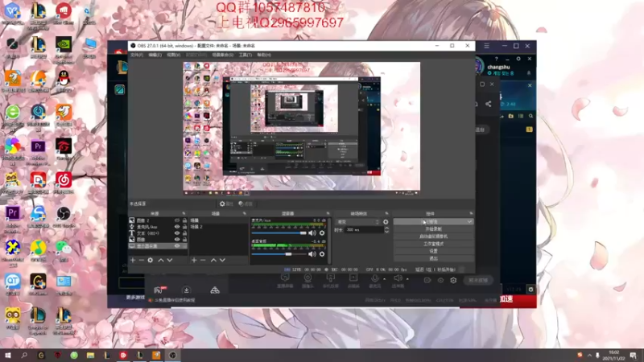Open the 视图(V) menu in OBS
The image size is (644, 362).
[x=173, y=55]
